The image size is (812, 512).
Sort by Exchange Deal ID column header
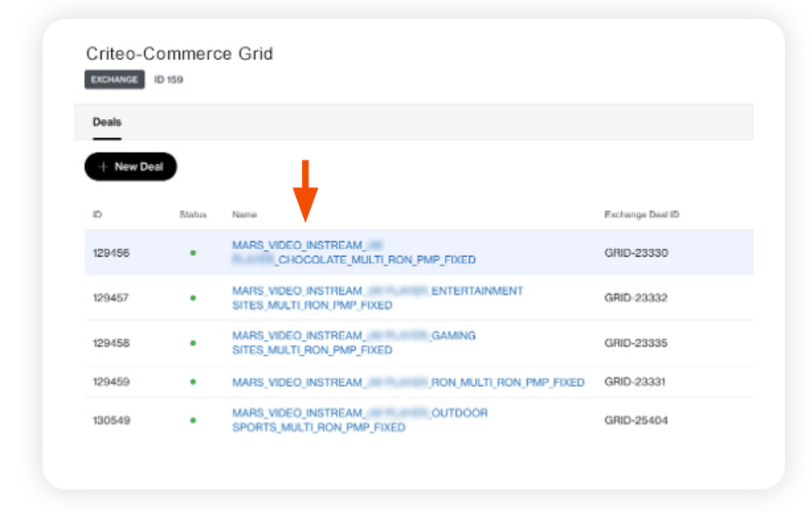tap(641, 214)
